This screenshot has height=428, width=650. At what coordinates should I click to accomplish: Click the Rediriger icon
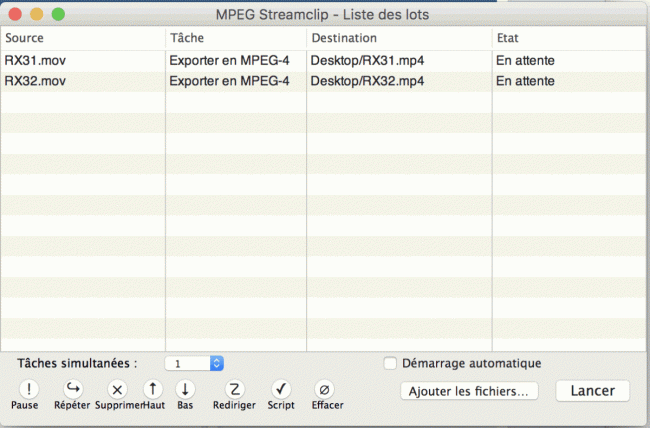[235, 389]
